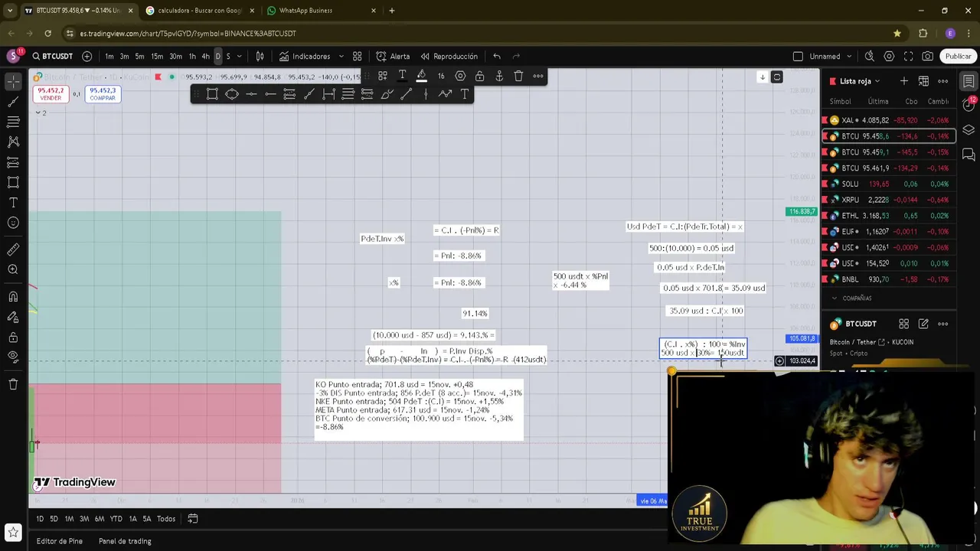Open drawing settings hexagon icon
Screen dimensions: 980x551
click(x=460, y=76)
